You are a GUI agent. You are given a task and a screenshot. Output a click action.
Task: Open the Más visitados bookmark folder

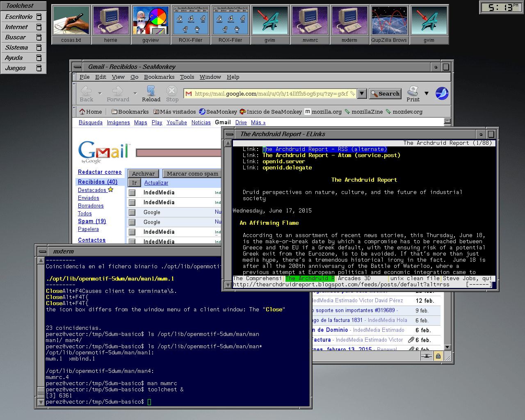(174, 112)
